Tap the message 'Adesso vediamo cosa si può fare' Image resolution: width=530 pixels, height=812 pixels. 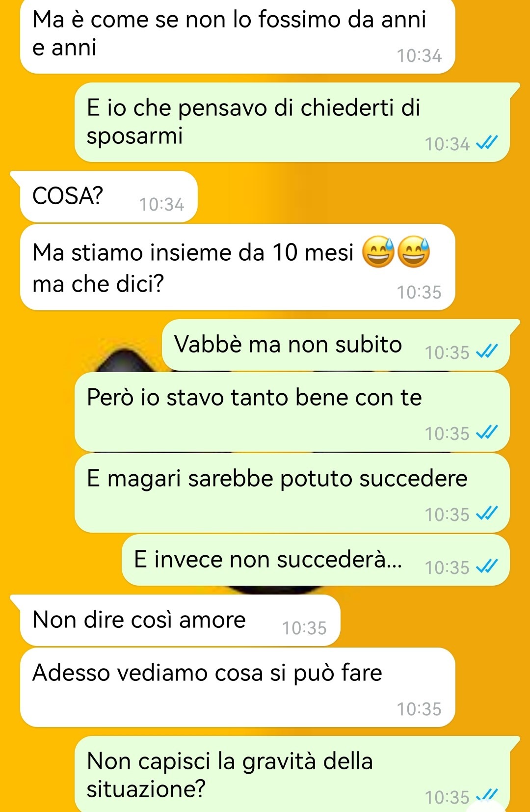[238, 687]
